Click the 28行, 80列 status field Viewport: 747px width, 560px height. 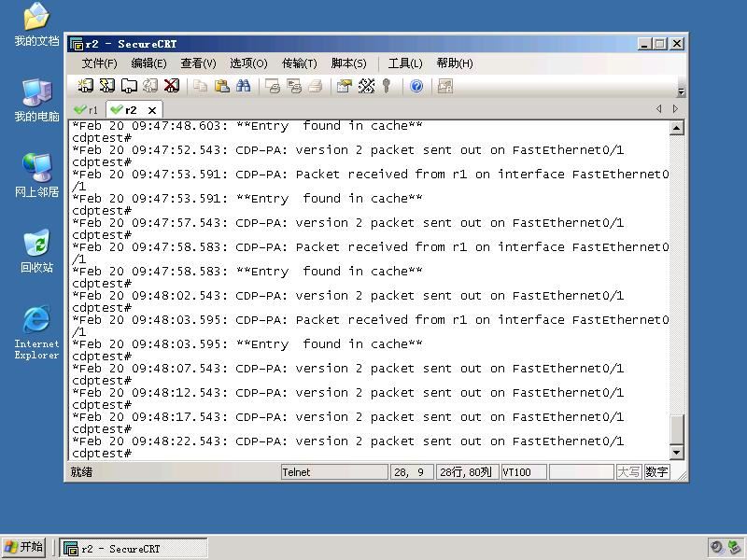[467, 472]
